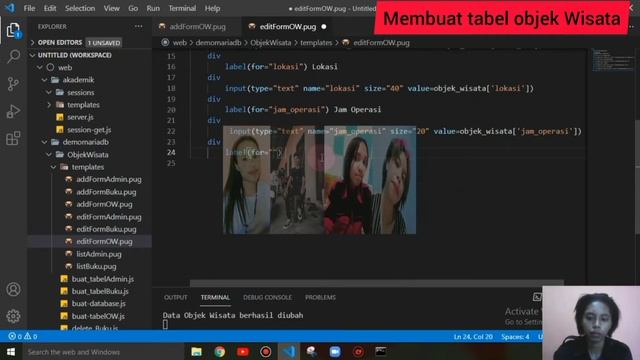Viewport: 640px width, 360px height.
Task: Open editFormAdmin.pug in the explorer
Action: pyautogui.click(x=109, y=217)
